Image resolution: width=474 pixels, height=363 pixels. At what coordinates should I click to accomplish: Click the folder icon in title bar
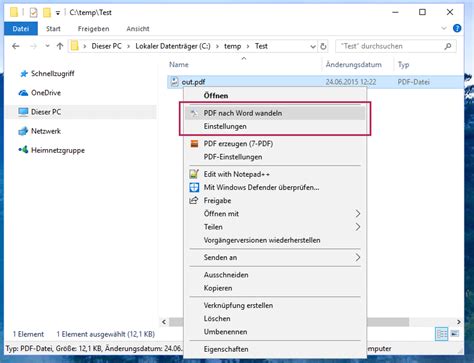[x=14, y=12]
